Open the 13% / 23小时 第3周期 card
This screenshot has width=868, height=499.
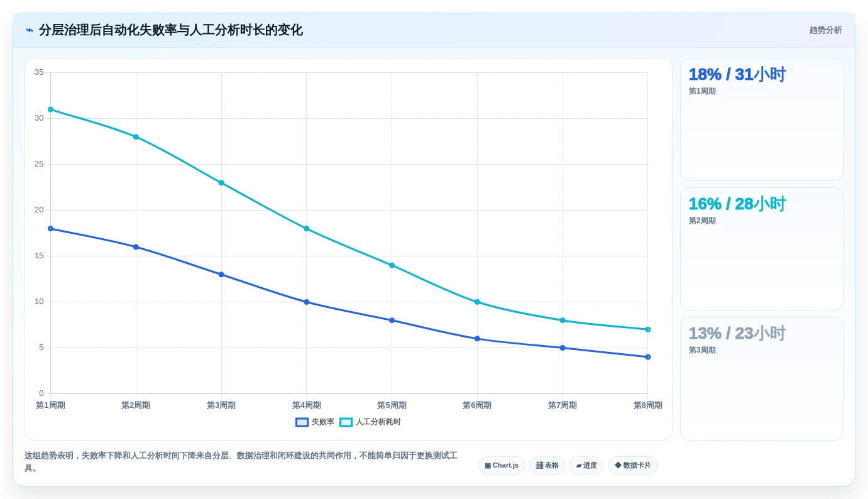[761, 378]
